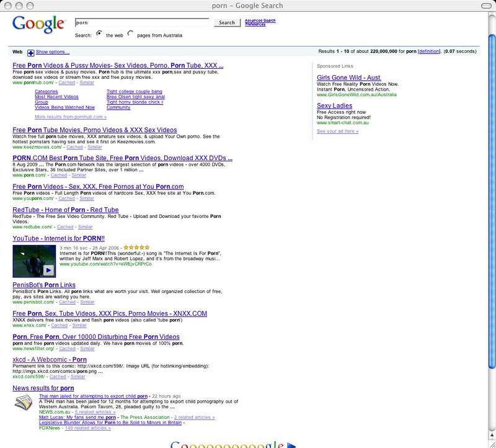Toggle the toolbar pill button in title bar

click(x=486, y=6)
